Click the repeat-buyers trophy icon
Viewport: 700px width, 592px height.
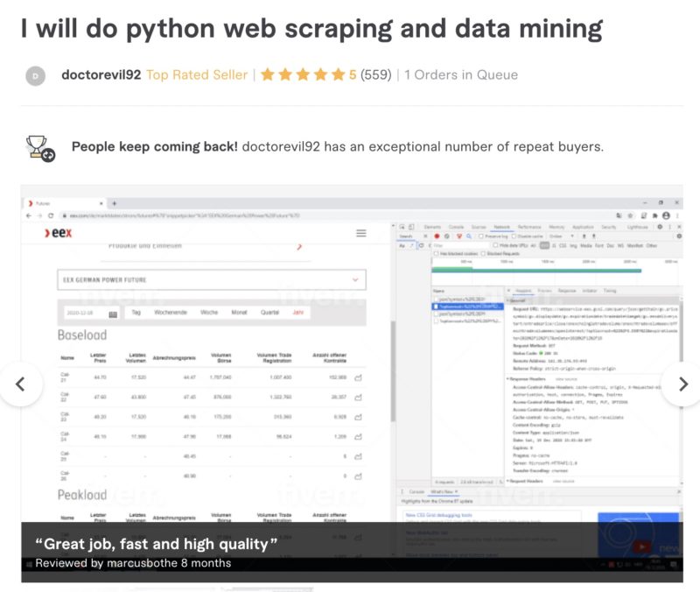40,148
